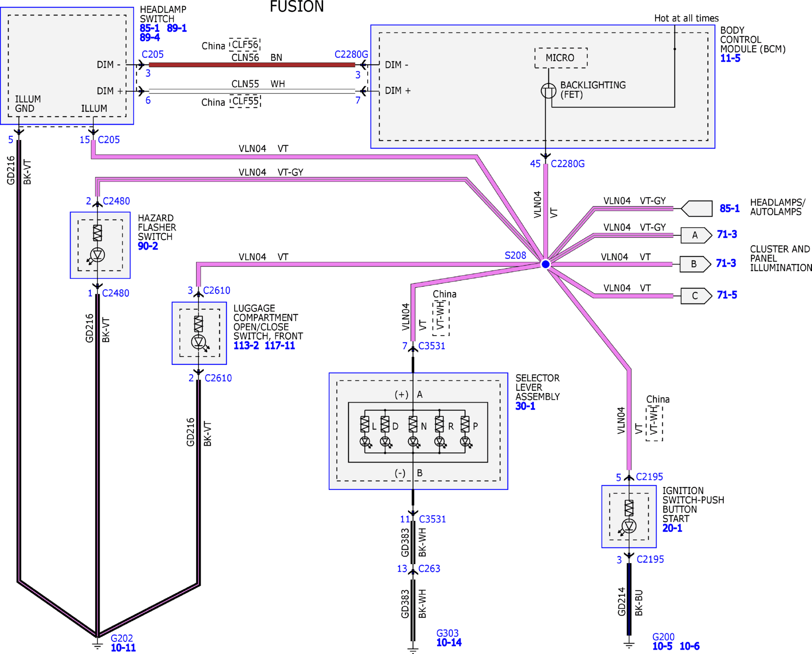The image size is (812, 654).
Task: Click the C2610 label at pin 2
Action: [218, 378]
